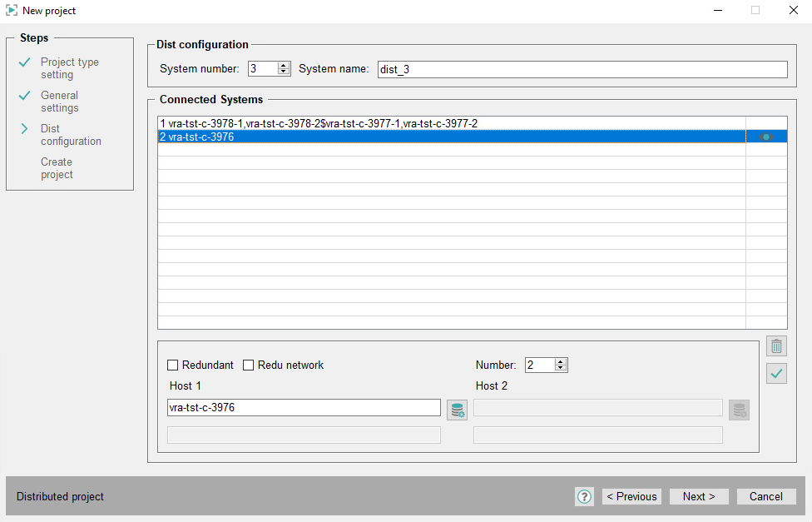This screenshot has height=522, width=812.
Task: Enable the Redu network checkbox
Action: click(x=249, y=365)
